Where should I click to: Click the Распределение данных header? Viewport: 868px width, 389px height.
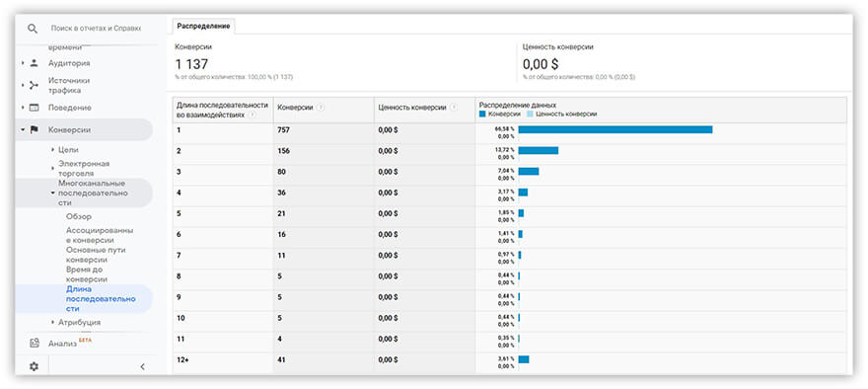point(517,105)
